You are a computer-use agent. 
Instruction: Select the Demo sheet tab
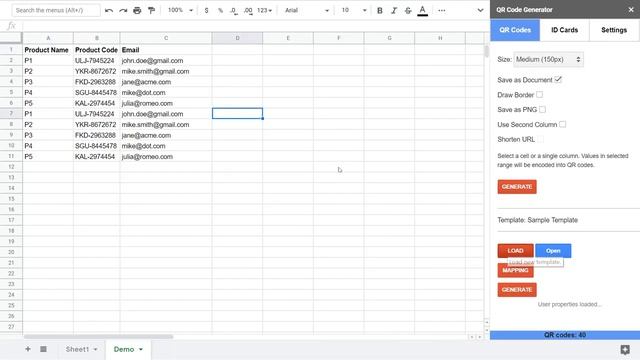pos(124,349)
